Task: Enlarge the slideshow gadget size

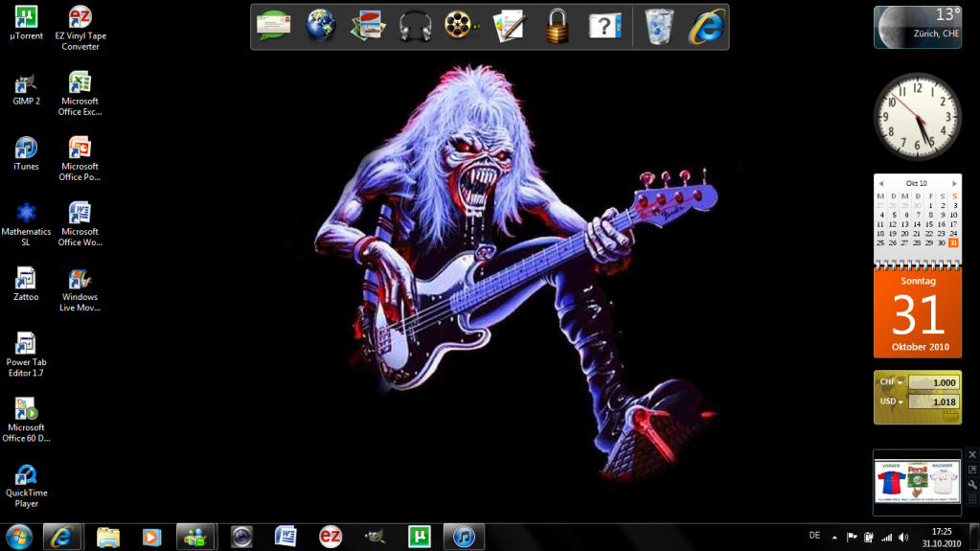Action: [x=972, y=470]
